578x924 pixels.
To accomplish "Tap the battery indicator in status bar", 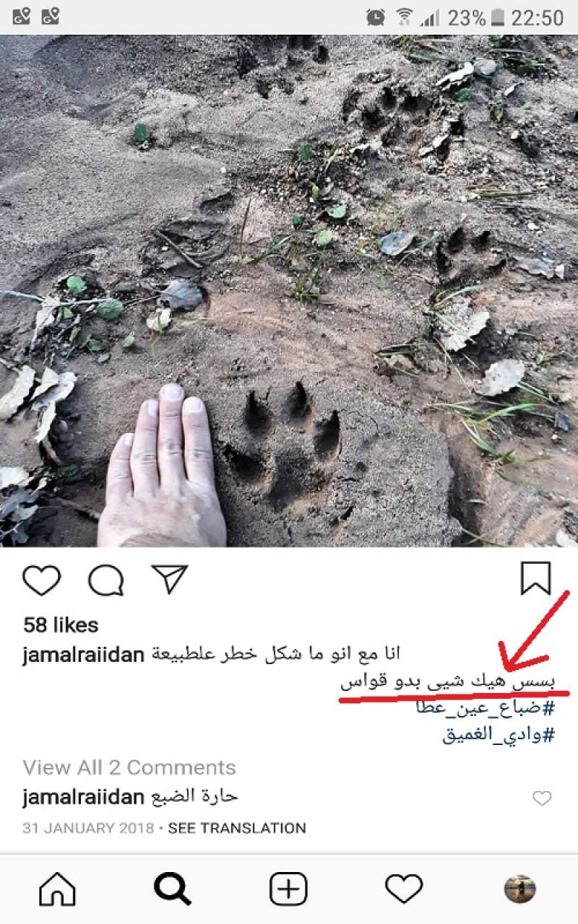I will click(497, 17).
